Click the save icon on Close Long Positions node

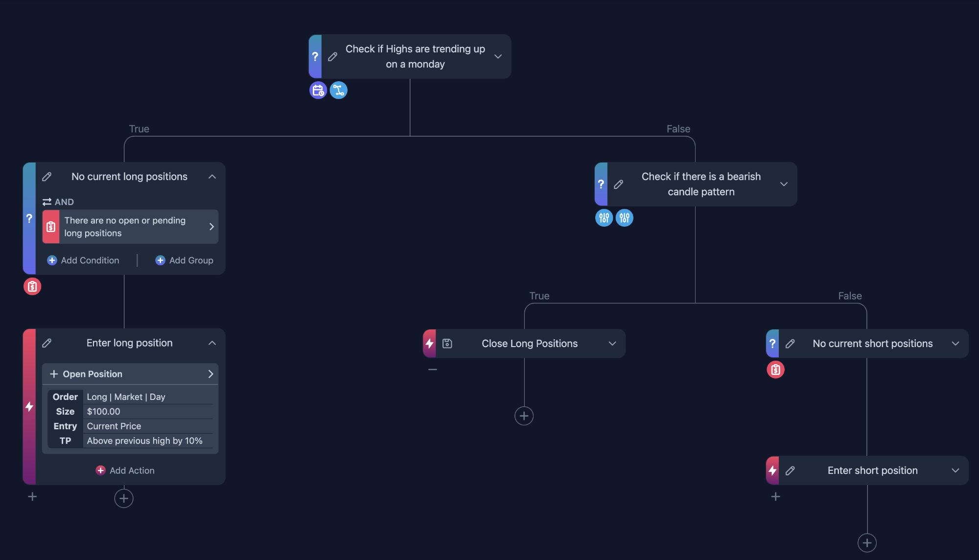tap(447, 343)
